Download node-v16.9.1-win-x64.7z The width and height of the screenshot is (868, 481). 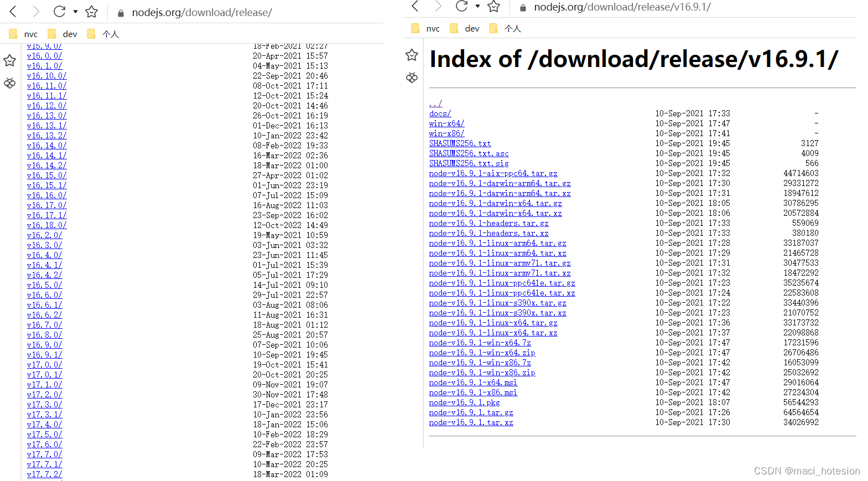coord(480,343)
